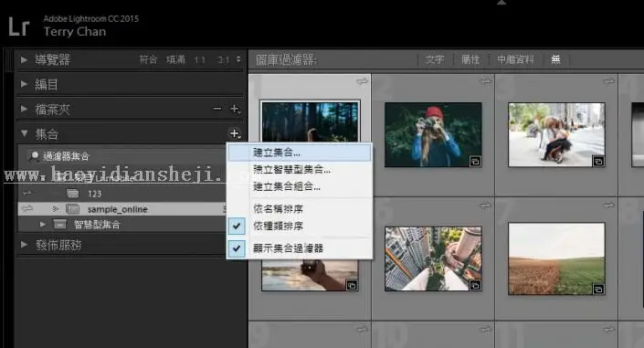The height and width of the screenshot is (348, 644).
Task: Toggle sync arrow beside 123 collection
Action: [27, 193]
